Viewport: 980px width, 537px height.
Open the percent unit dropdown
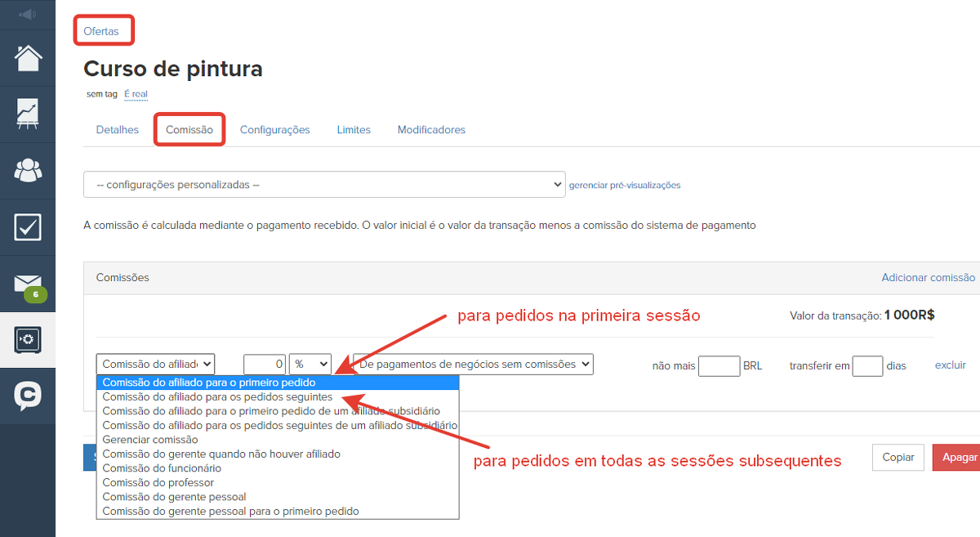click(310, 364)
